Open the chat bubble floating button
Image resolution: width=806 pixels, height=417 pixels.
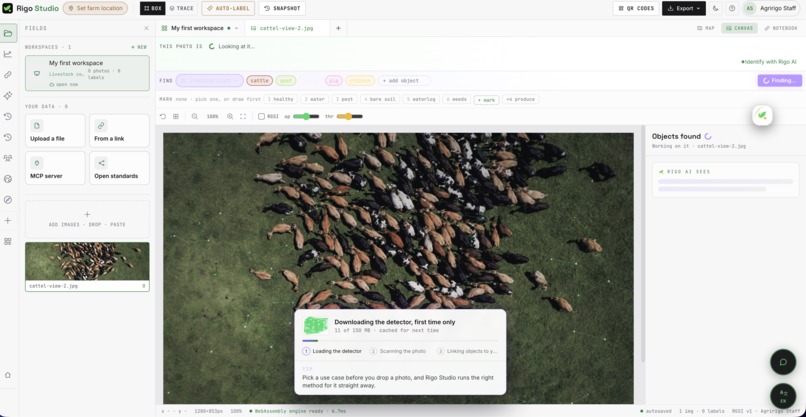coord(783,362)
